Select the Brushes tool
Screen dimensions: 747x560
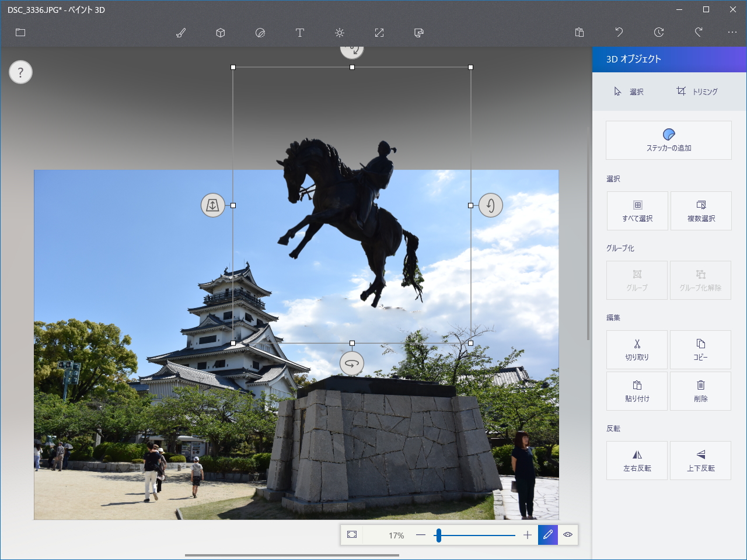tap(181, 33)
